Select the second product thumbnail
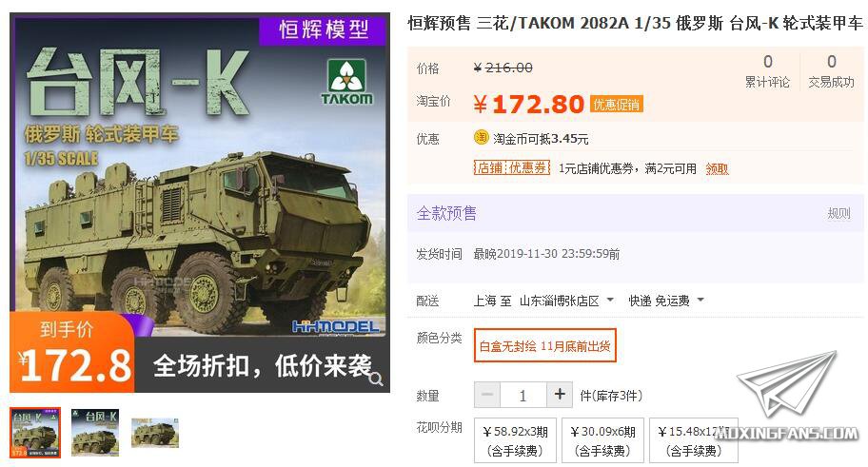The height and width of the screenshot is (467, 868). coord(94,433)
